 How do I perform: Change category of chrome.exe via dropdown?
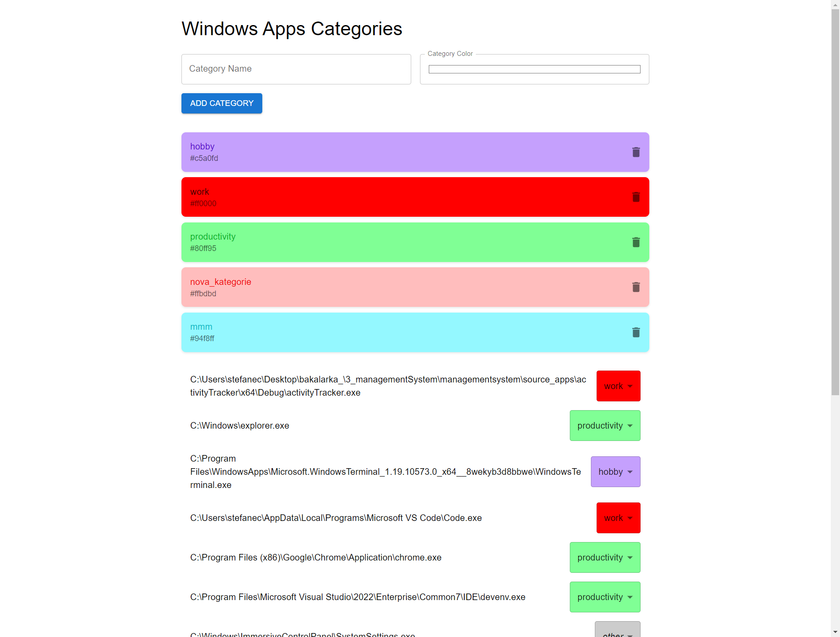point(605,557)
